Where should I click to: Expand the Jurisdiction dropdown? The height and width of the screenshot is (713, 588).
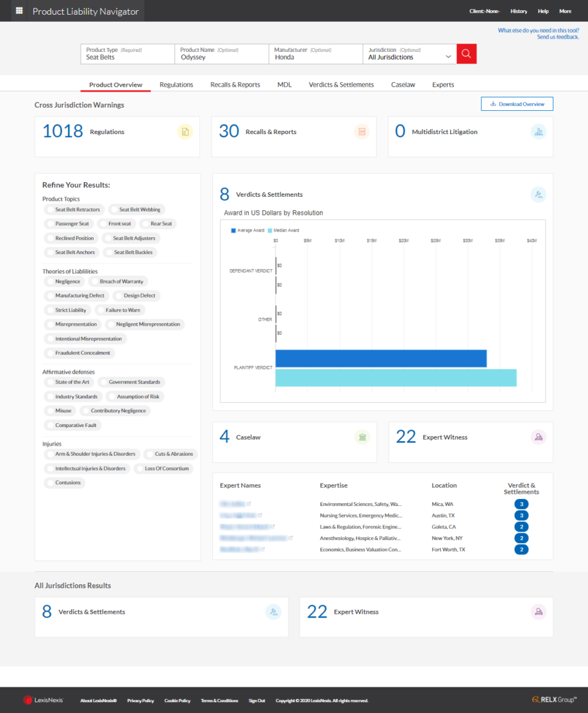[410, 54]
